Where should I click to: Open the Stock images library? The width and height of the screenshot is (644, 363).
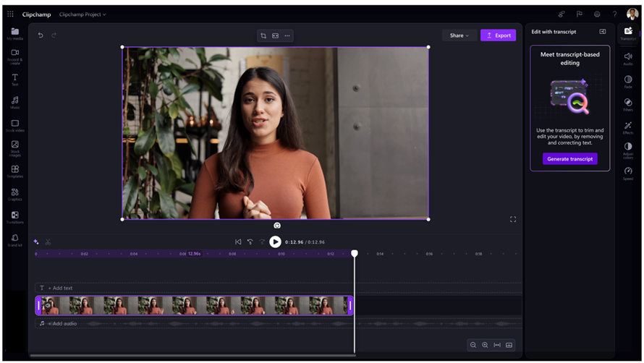pos(14,149)
